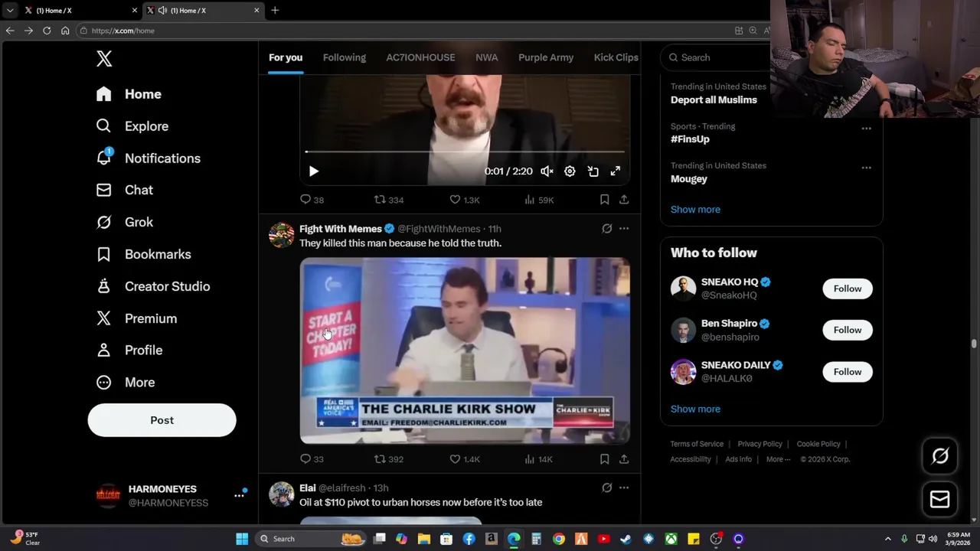Image resolution: width=980 pixels, height=551 pixels.
Task: Open more options on Fight With Memes post
Action: click(x=624, y=229)
